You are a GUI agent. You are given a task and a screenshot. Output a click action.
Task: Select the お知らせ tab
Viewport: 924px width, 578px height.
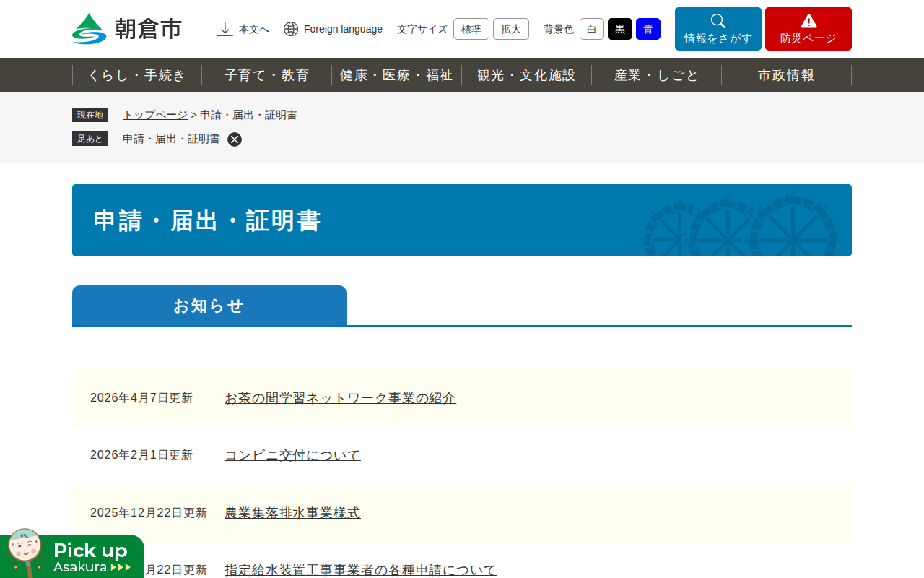[209, 306]
